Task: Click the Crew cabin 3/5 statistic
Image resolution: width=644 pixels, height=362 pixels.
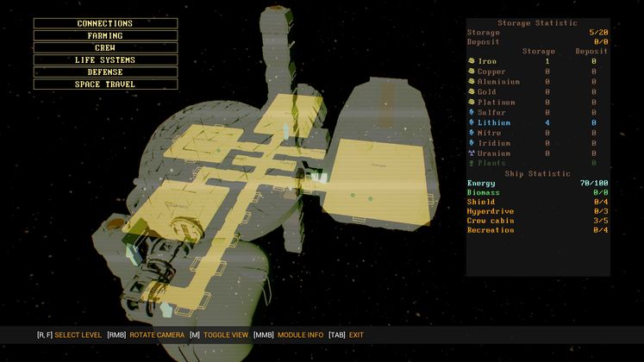Action: (537, 221)
